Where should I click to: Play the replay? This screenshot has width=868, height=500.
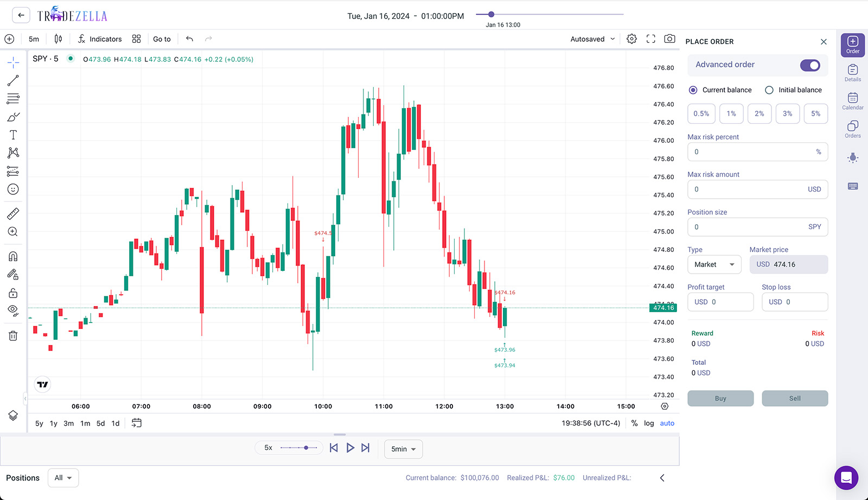coord(350,448)
